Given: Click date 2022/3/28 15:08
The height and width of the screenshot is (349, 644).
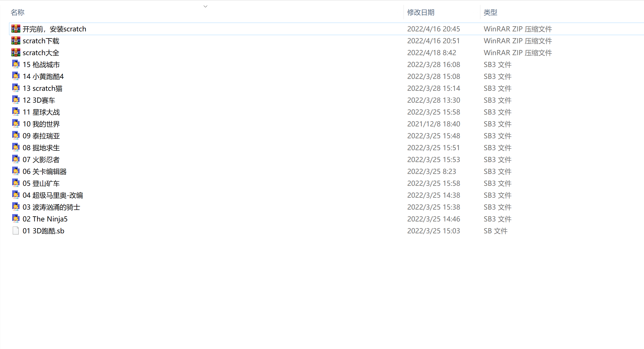Looking at the screenshot, I should coord(434,76).
